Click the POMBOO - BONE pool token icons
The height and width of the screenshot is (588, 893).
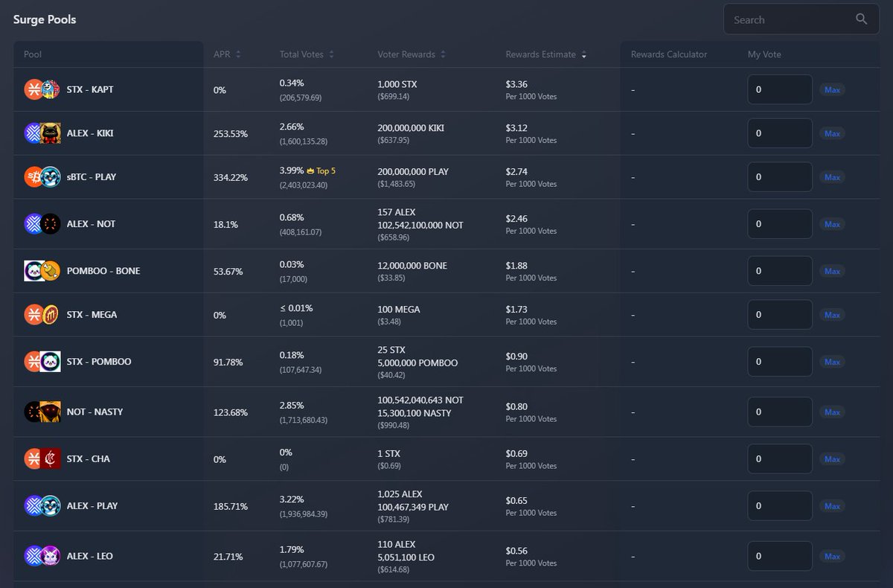coord(42,271)
